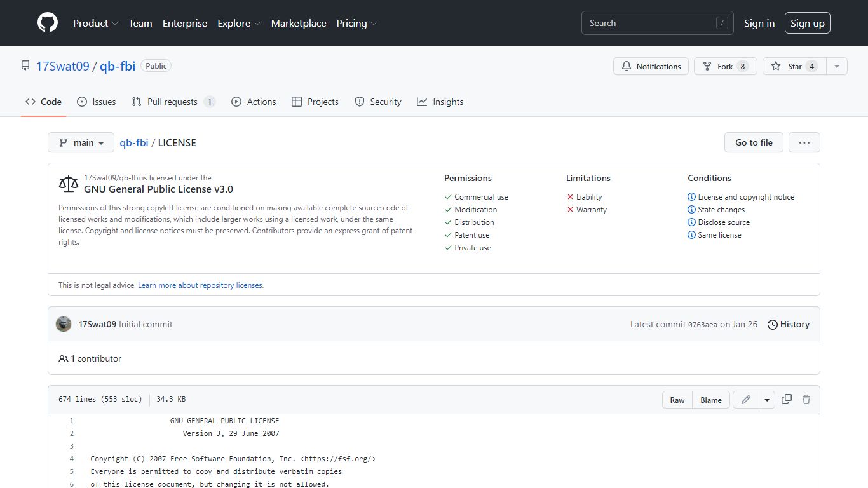Click Learn more about repository licenses
The width and height of the screenshot is (868, 488).
tap(200, 285)
